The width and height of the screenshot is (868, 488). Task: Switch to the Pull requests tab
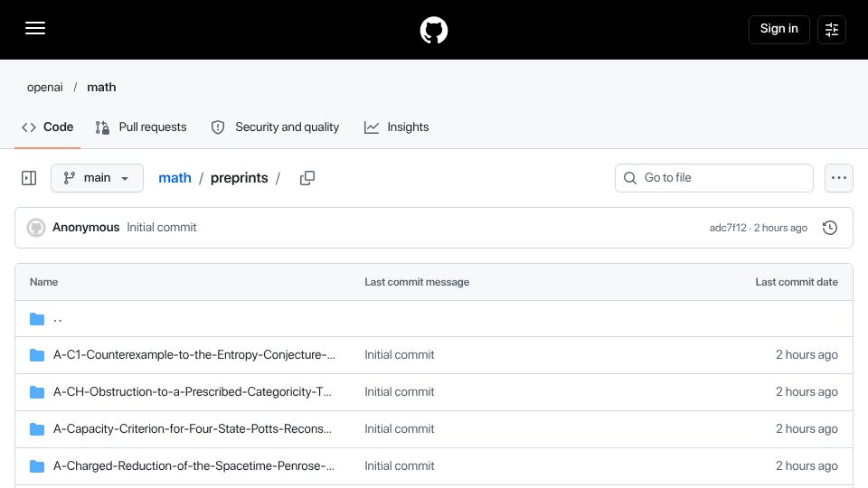(x=141, y=127)
